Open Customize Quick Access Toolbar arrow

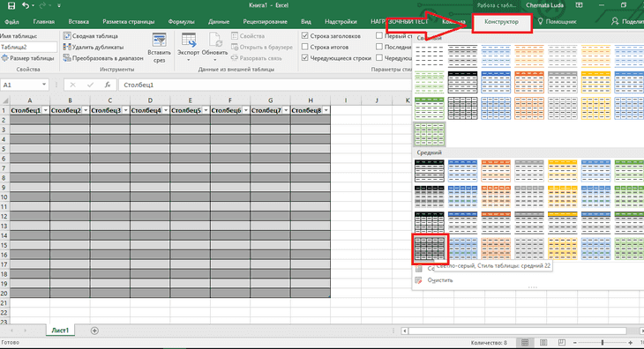[59, 6]
